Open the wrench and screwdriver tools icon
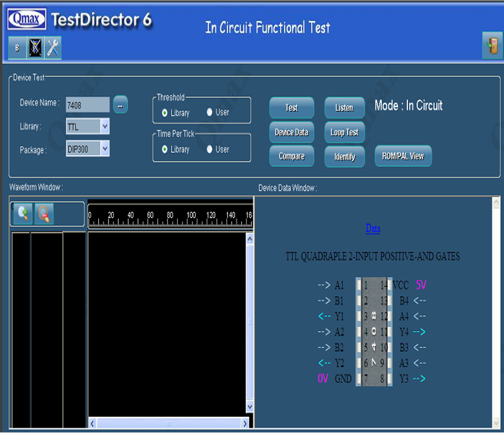504x433 pixels. coord(53,48)
